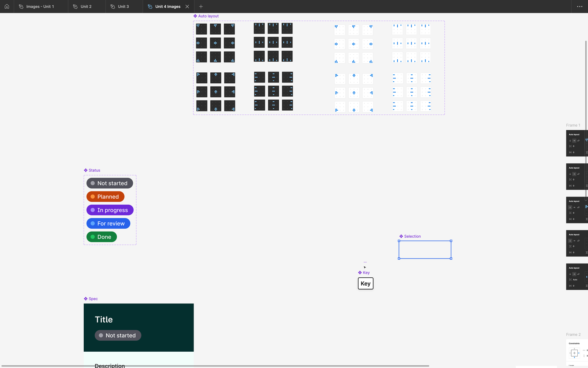
Task: Click the Home icon in the tab bar
Action: pyautogui.click(x=7, y=7)
